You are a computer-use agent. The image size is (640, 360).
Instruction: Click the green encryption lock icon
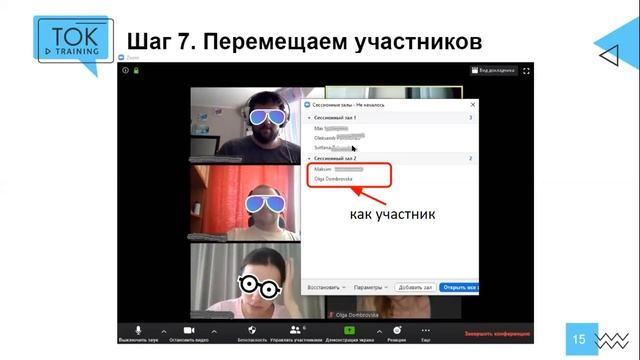click(x=136, y=71)
